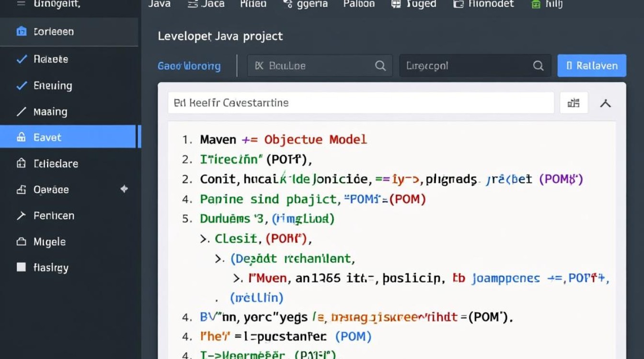Open the Java tab in top bar

(160, 4)
